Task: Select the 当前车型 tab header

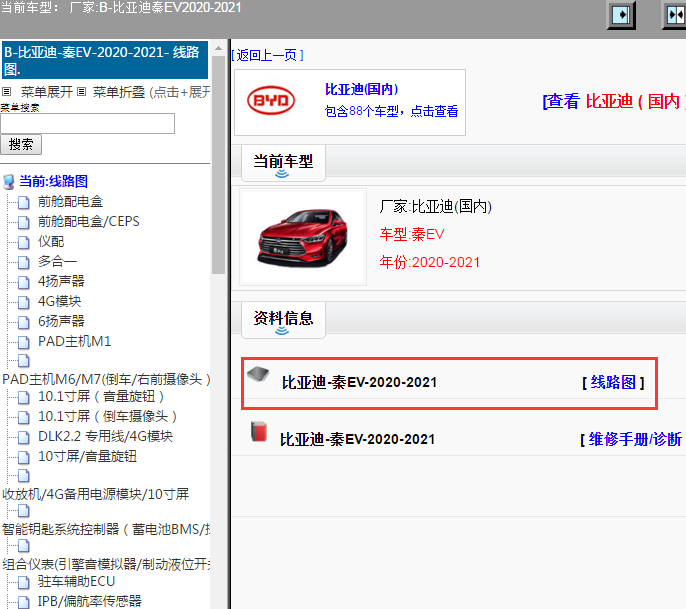Action: (283, 163)
